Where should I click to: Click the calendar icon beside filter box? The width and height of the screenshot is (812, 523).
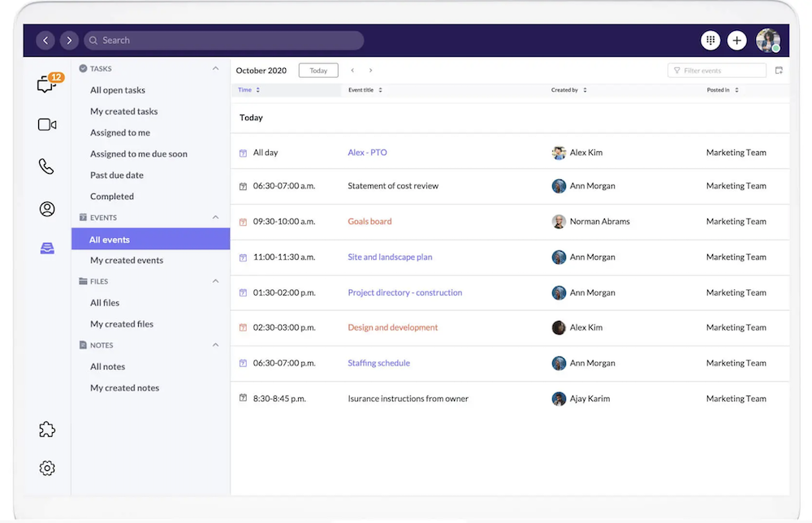click(779, 71)
